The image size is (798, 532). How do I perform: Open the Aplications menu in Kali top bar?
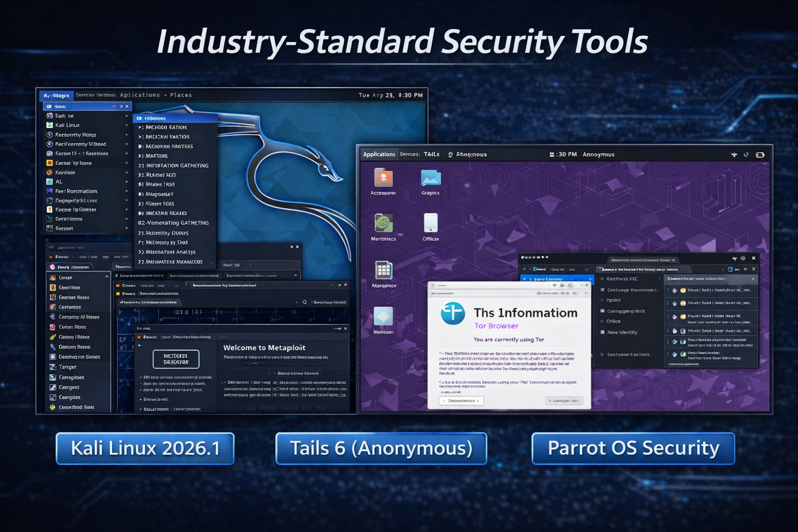[x=140, y=95]
